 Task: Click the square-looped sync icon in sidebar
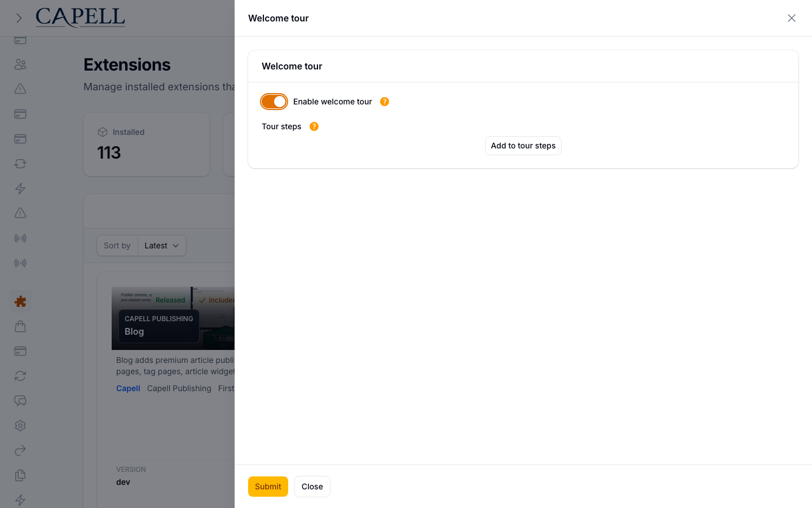[20, 164]
